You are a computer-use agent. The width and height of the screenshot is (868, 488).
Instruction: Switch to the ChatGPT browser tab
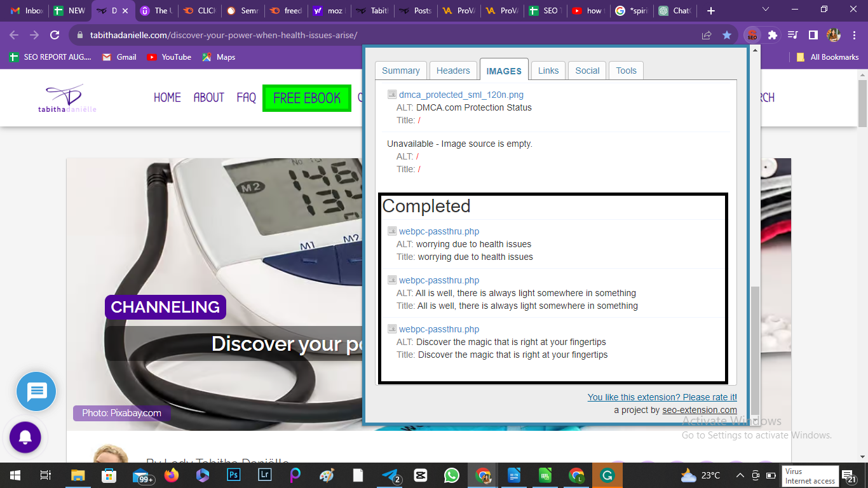pyautogui.click(x=675, y=11)
